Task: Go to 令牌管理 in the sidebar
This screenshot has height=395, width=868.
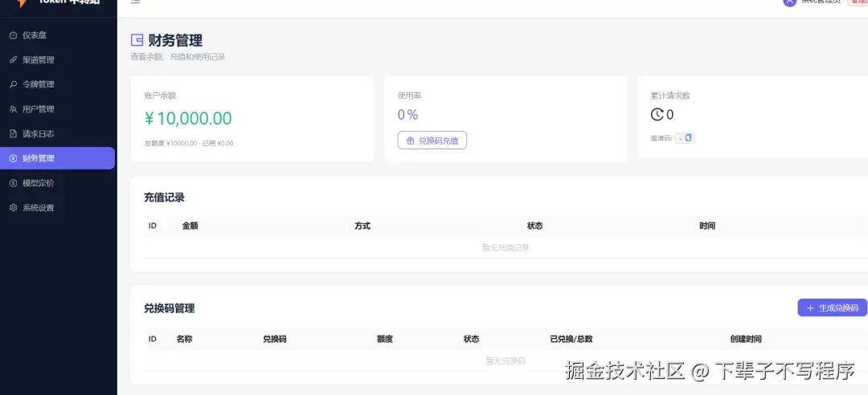Action: click(58, 84)
